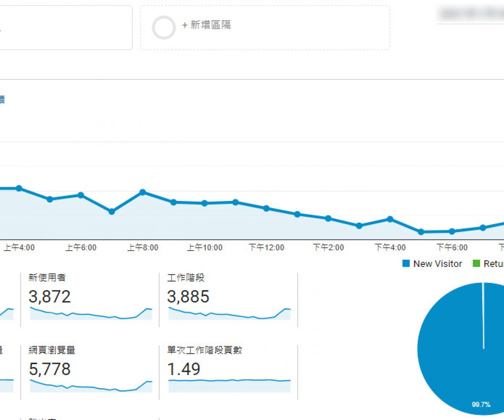Click the New Visitor blue legend swatch
This screenshot has width=504, height=420.
click(406, 264)
